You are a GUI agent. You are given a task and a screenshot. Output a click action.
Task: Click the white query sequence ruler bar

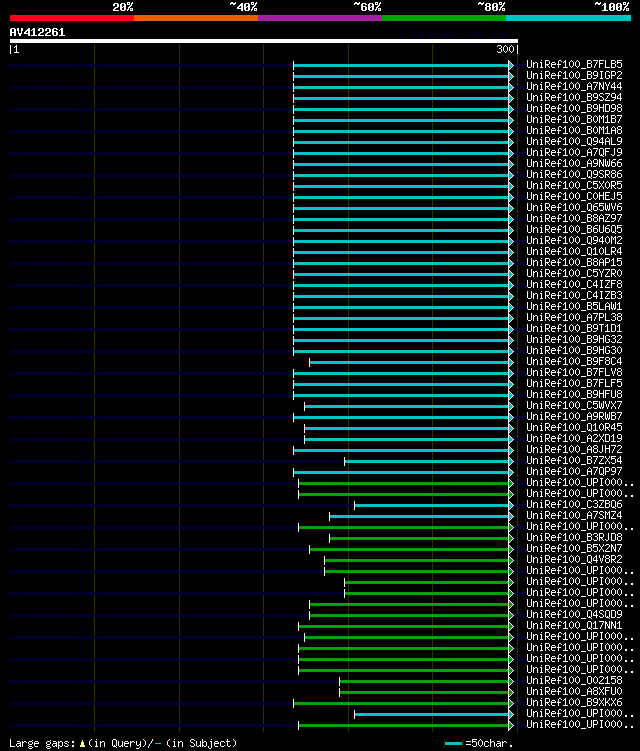coord(263,41)
